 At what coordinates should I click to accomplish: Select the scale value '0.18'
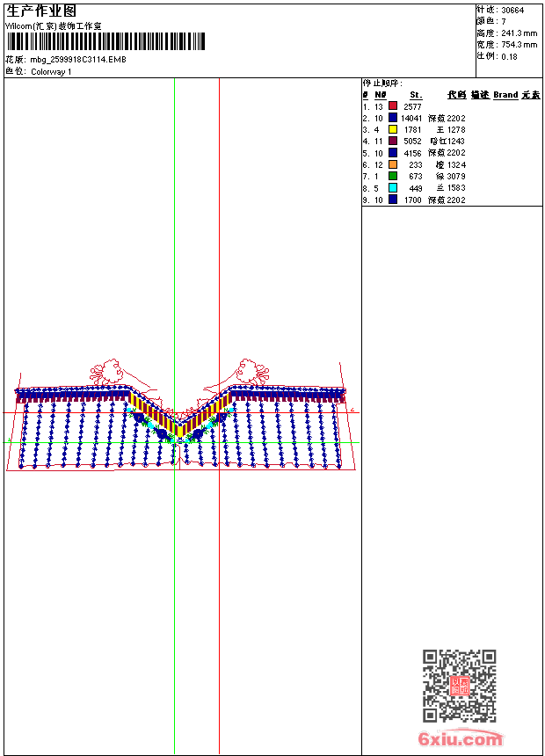pos(509,57)
